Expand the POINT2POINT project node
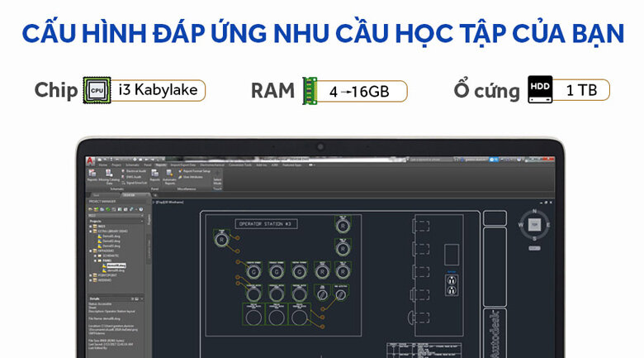This screenshot has height=358, width=644. pyautogui.click(x=91, y=275)
